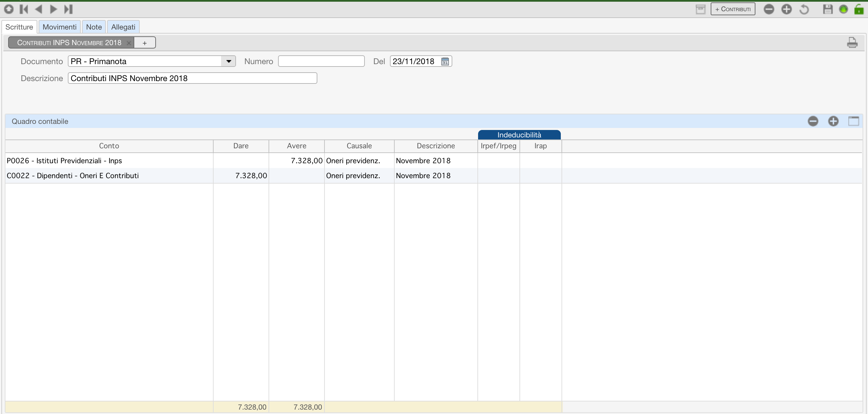Click the Indeducibilità header
The image size is (868, 414).
pyautogui.click(x=519, y=135)
